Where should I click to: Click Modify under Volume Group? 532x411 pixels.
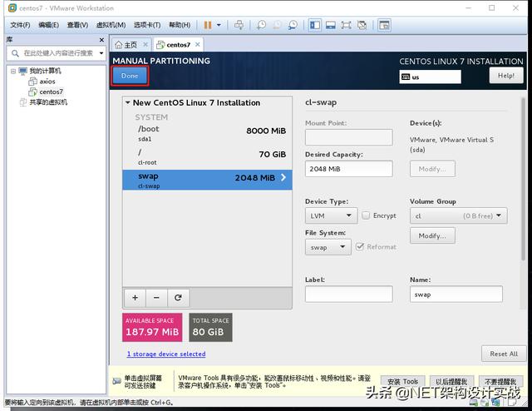click(432, 235)
